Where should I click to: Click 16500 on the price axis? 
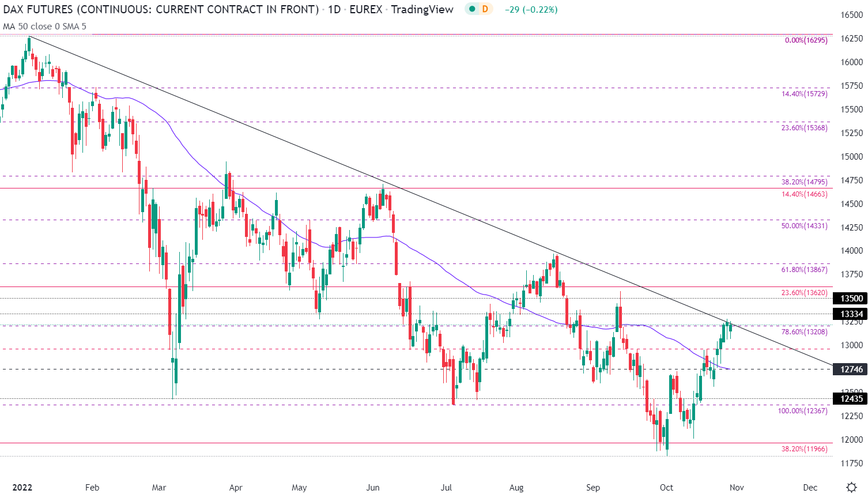(x=851, y=15)
